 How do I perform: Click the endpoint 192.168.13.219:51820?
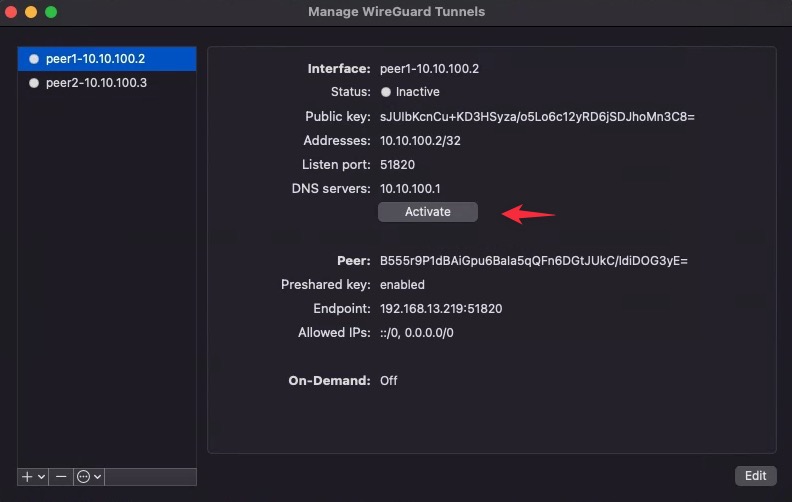[441, 309]
